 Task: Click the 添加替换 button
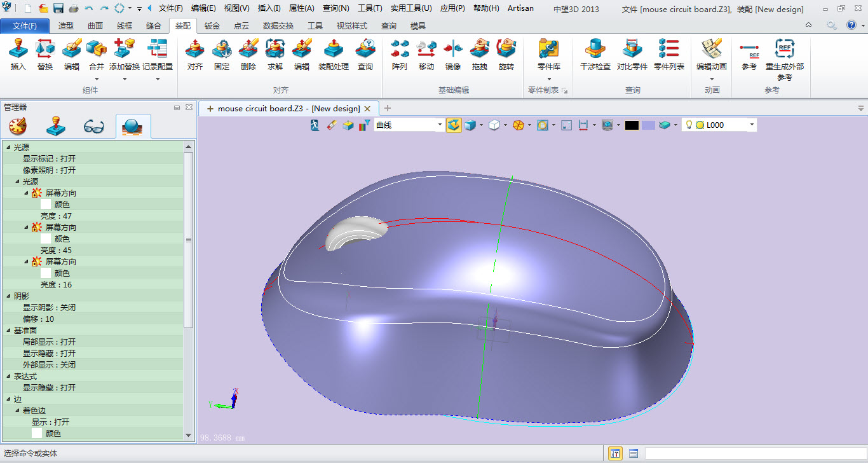[x=124, y=54]
